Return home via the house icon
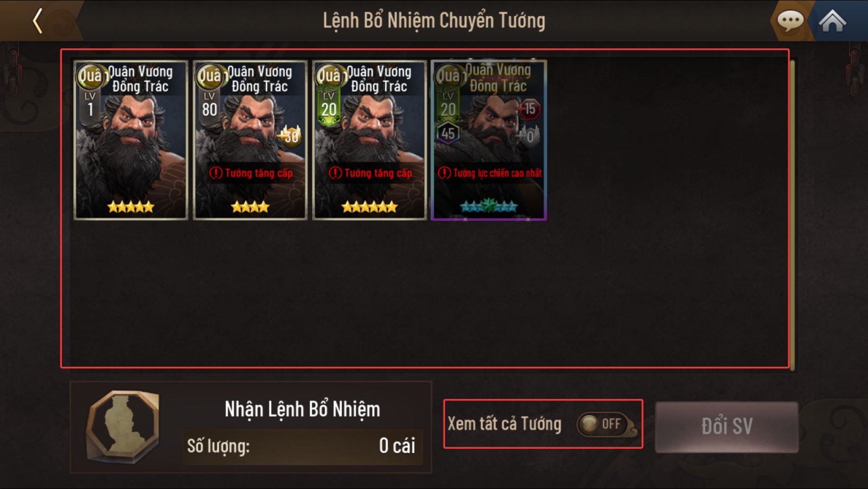The width and height of the screenshot is (868, 489). pyautogui.click(x=832, y=21)
